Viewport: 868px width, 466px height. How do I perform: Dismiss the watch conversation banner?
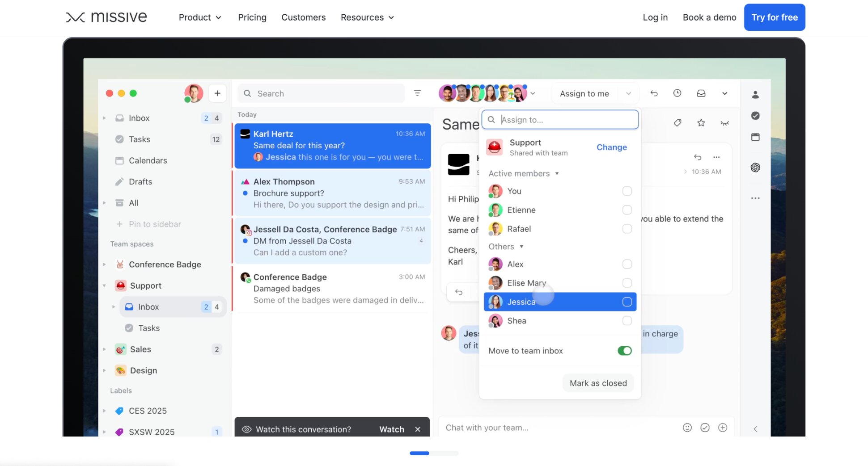pos(418,429)
